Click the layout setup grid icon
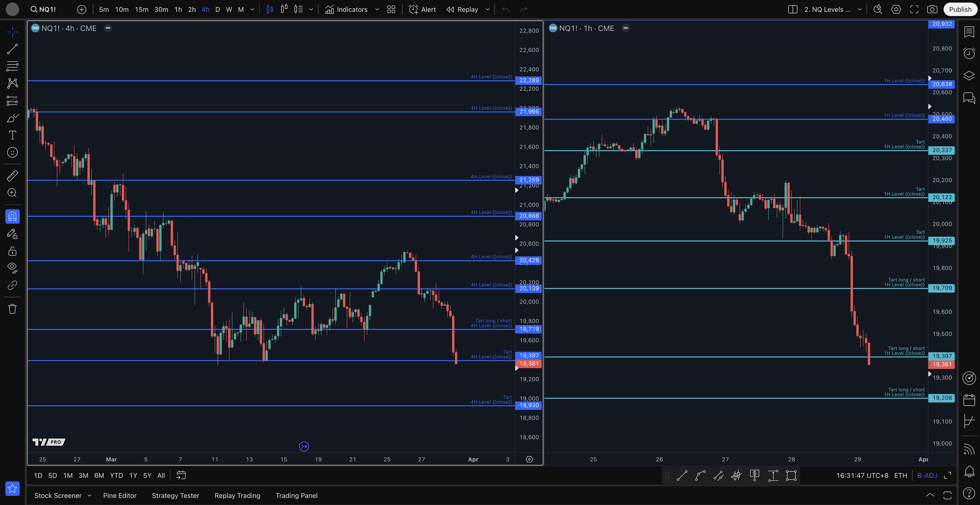Viewport: 980px width, 505px height. click(391, 9)
